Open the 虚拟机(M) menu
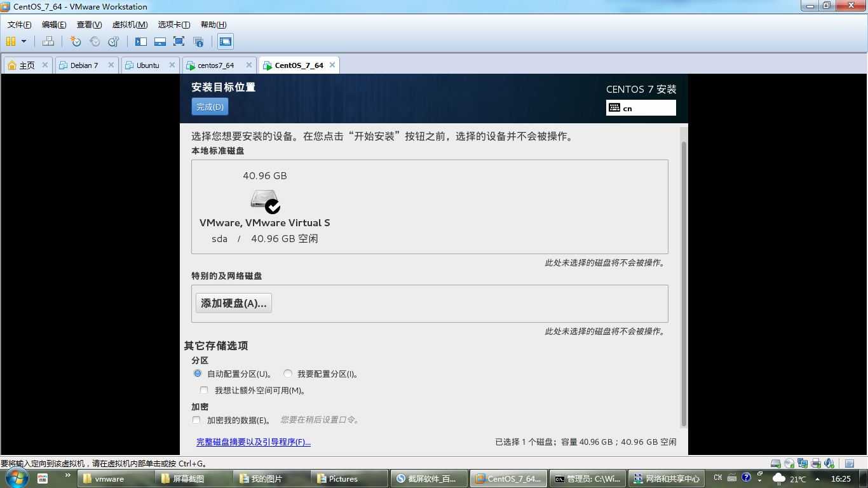868x488 pixels. click(x=130, y=25)
